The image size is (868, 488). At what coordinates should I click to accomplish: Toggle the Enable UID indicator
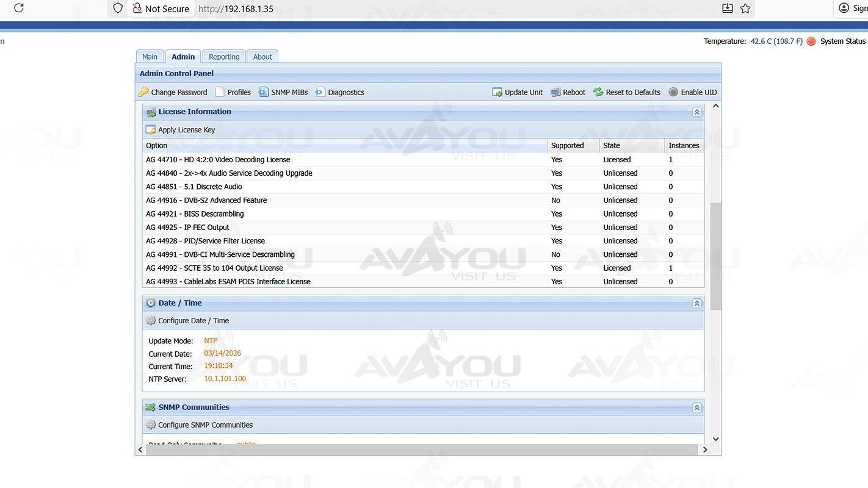(673, 92)
